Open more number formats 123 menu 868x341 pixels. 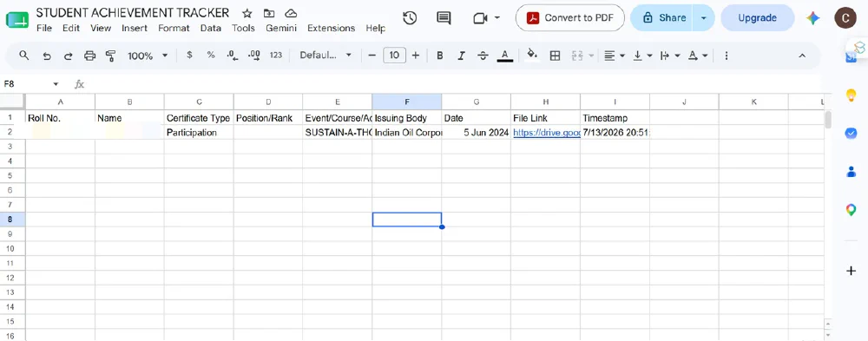coord(276,56)
